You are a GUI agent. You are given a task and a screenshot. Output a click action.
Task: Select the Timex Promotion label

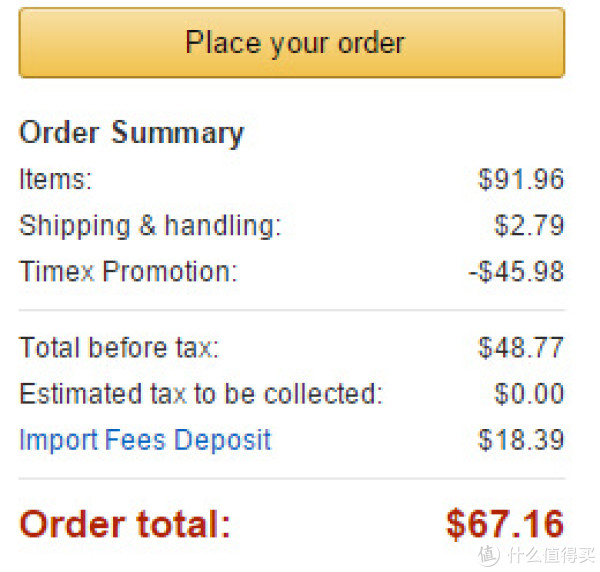[129, 272]
